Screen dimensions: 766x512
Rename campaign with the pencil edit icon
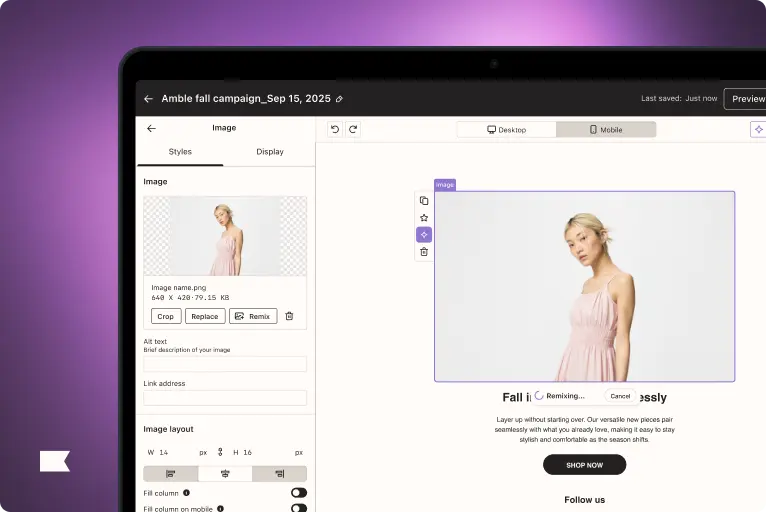click(x=339, y=99)
